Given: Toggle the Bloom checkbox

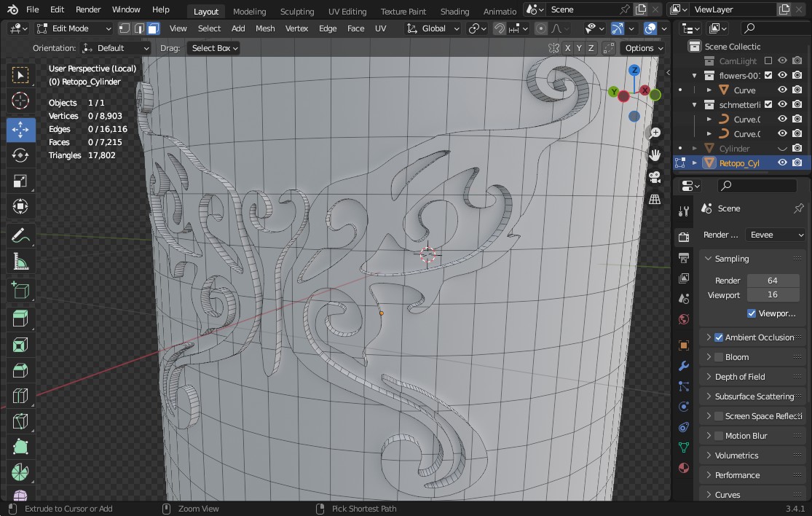Looking at the screenshot, I should [x=719, y=357].
